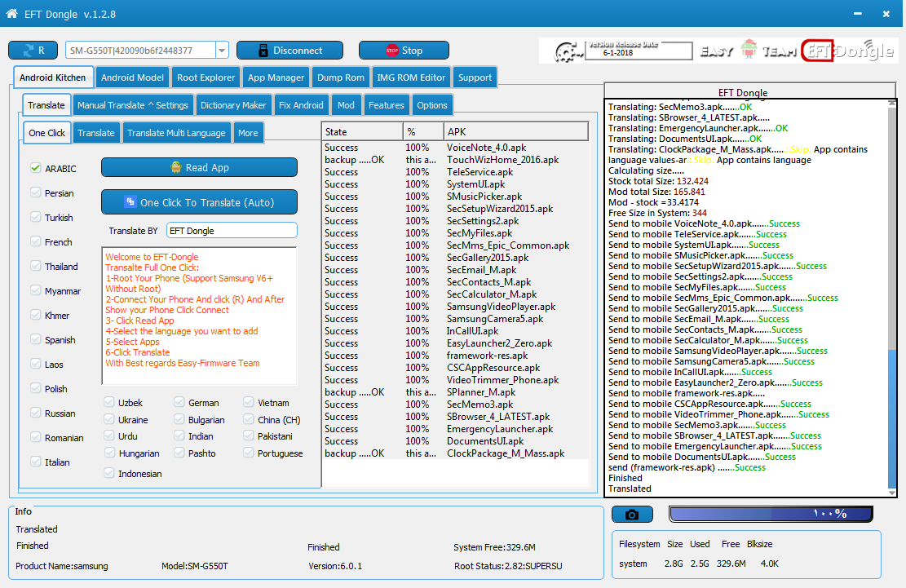Enable the Uzbek checkbox
Viewport: 906px width, 588px height.
click(x=109, y=402)
